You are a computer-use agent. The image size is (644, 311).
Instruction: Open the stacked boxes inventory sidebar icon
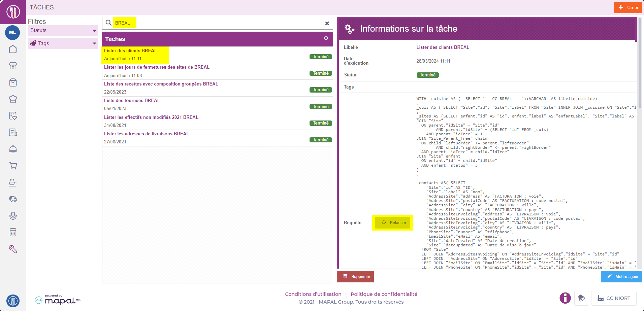[x=13, y=216]
